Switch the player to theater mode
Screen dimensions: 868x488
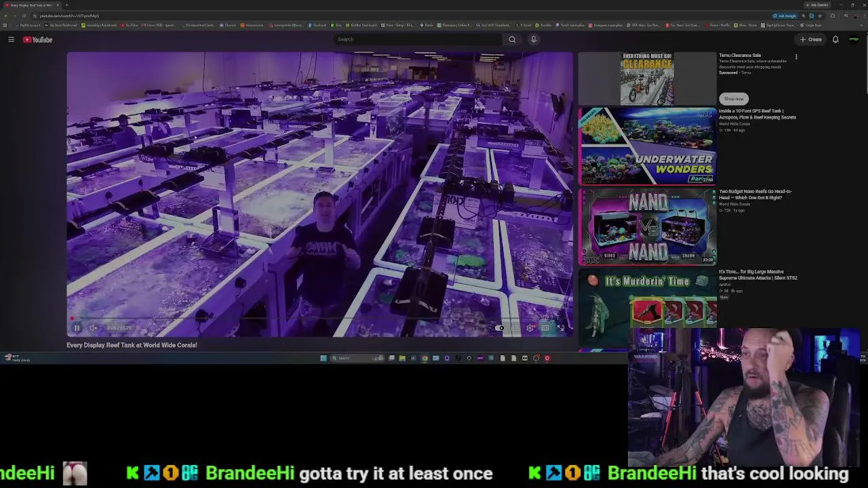545,328
